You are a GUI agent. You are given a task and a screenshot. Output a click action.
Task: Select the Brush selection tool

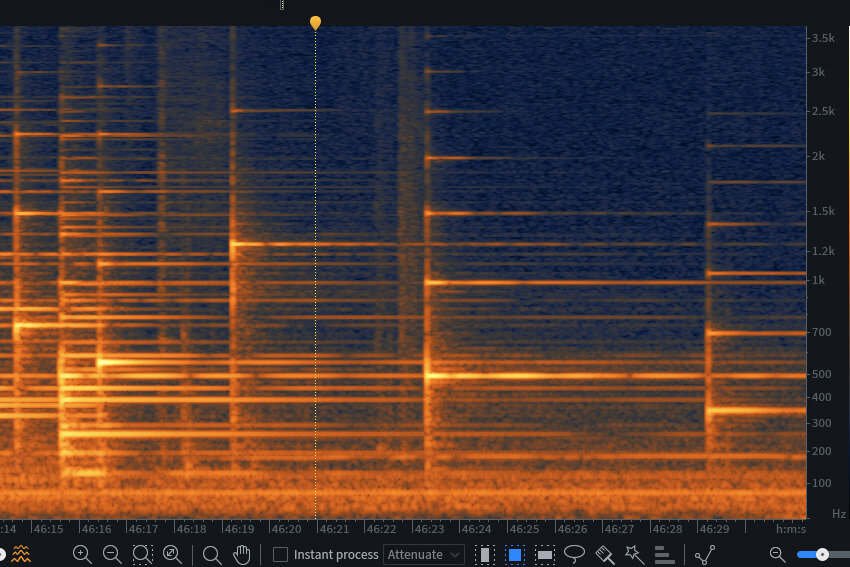605,555
